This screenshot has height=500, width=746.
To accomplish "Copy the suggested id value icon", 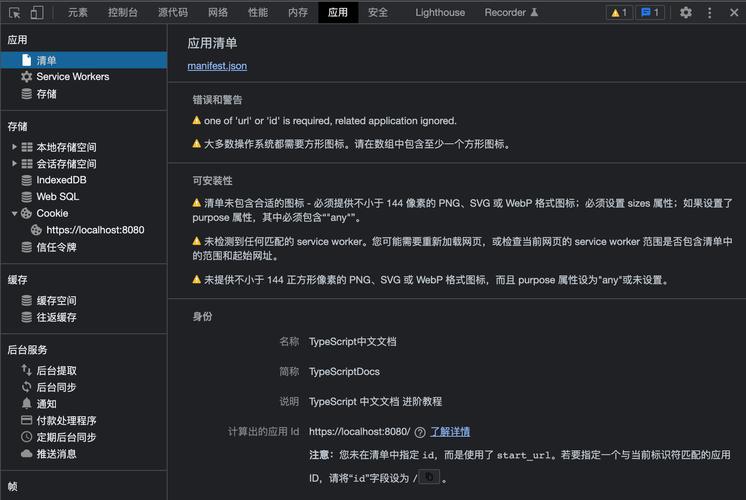I will [x=430, y=477].
